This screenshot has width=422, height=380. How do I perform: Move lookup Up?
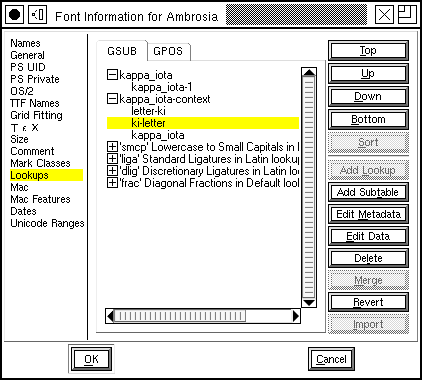(368, 73)
